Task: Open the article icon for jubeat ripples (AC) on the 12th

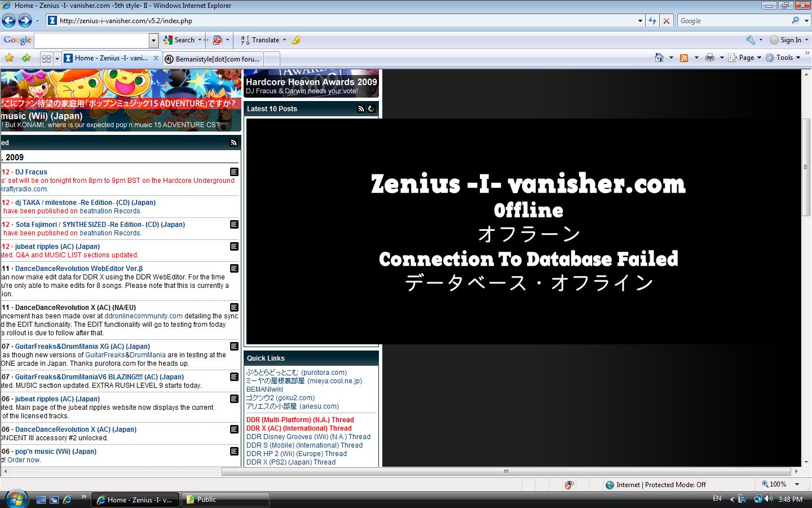Action: pyautogui.click(x=234, y=246)
